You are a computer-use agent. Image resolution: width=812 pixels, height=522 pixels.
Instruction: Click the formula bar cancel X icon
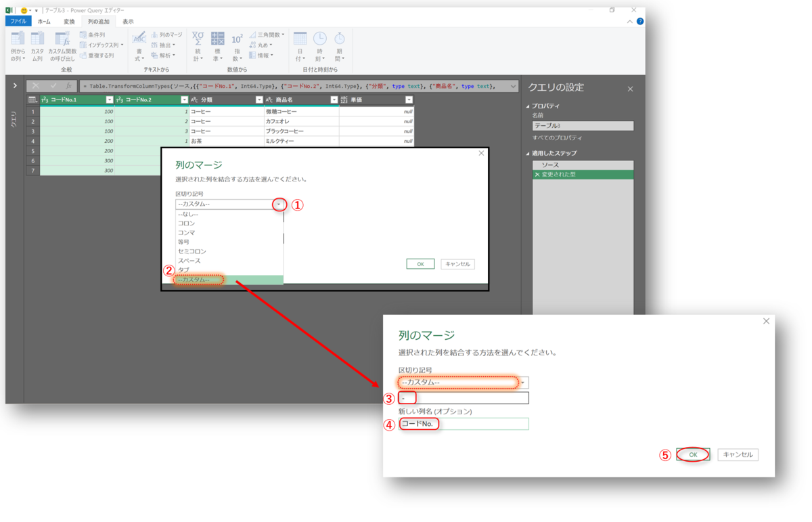[36, 86]
